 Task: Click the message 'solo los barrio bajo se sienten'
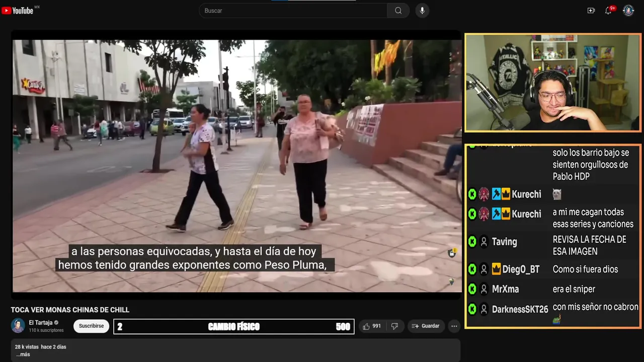coord(591,164)
